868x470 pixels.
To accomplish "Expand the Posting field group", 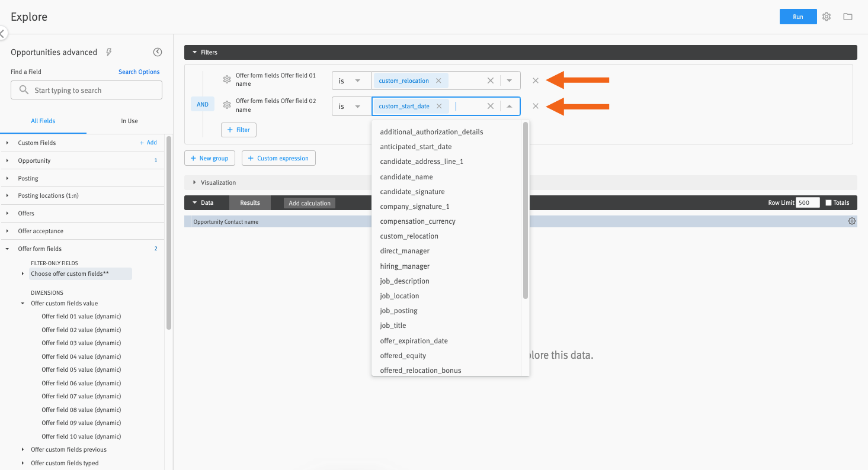I will (8, 178).
